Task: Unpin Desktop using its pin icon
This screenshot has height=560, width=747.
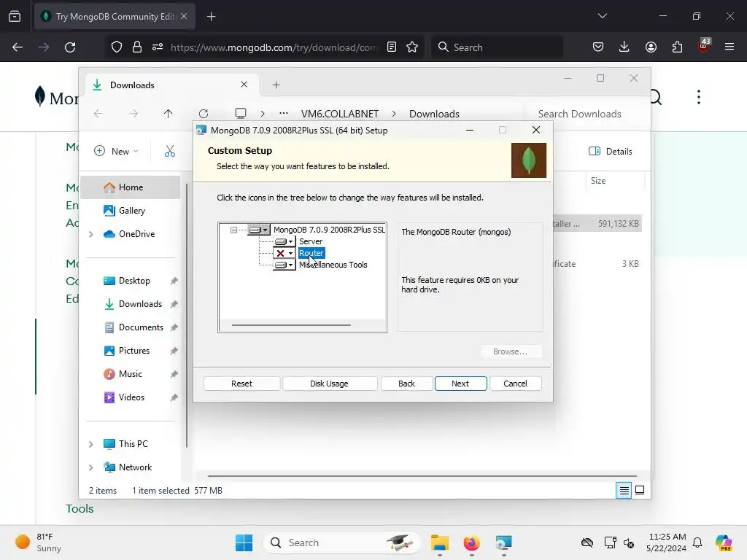Action: 174,281
